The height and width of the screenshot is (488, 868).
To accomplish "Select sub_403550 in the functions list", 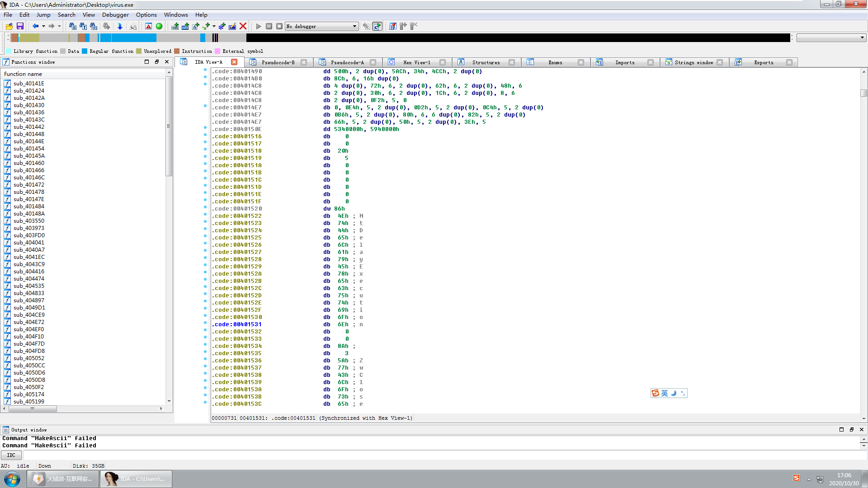I will tap(29, 221).
